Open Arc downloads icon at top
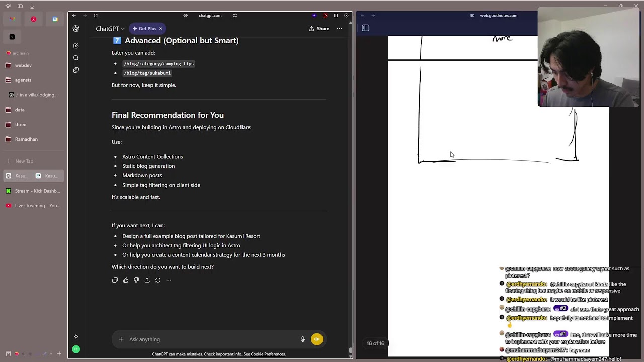Viewport: 644px width, 362px height. [x=32, y=6]
